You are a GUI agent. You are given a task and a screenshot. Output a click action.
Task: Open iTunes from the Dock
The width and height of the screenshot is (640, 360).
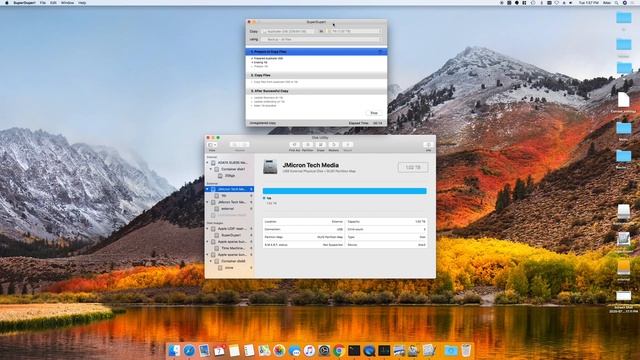click(x=309, y=350)
